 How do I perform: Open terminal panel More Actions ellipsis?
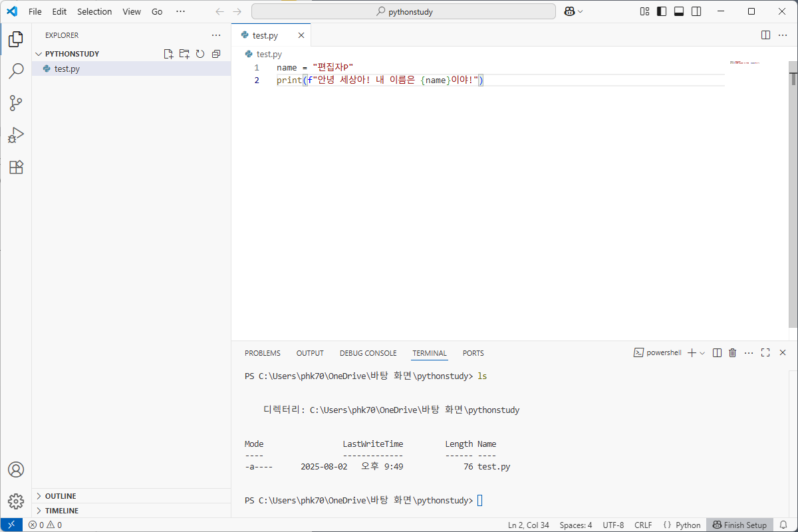point(749,353)
